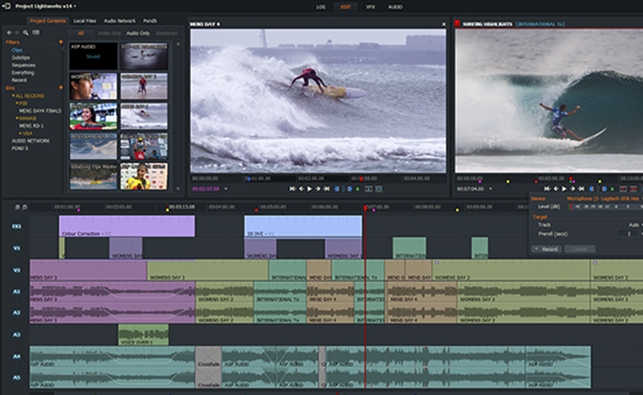
Task: Expand the USA bin
Action: pyautogui.click(x=20, y=133)
